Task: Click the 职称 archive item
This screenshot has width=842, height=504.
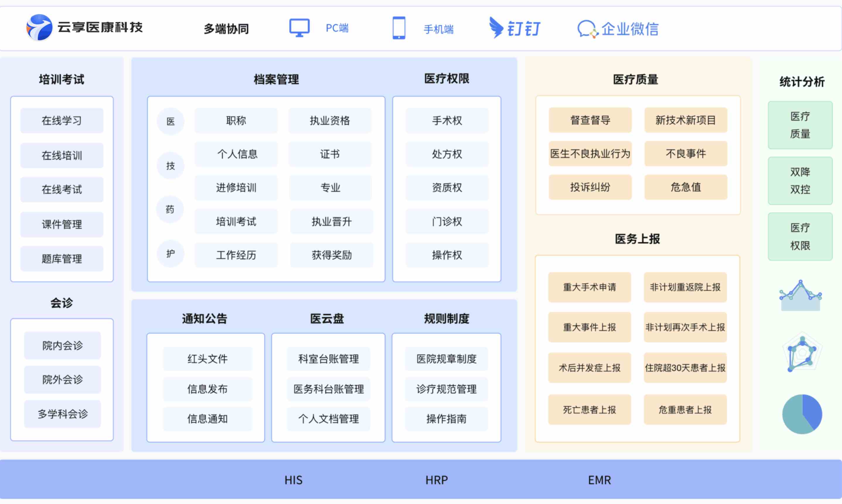Action: coord(236,120)
